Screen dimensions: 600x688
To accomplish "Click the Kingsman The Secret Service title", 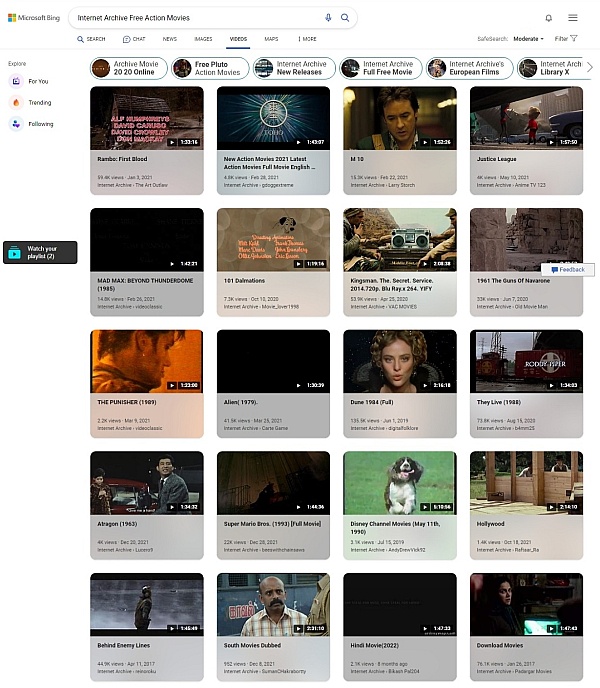I will 392,284.
